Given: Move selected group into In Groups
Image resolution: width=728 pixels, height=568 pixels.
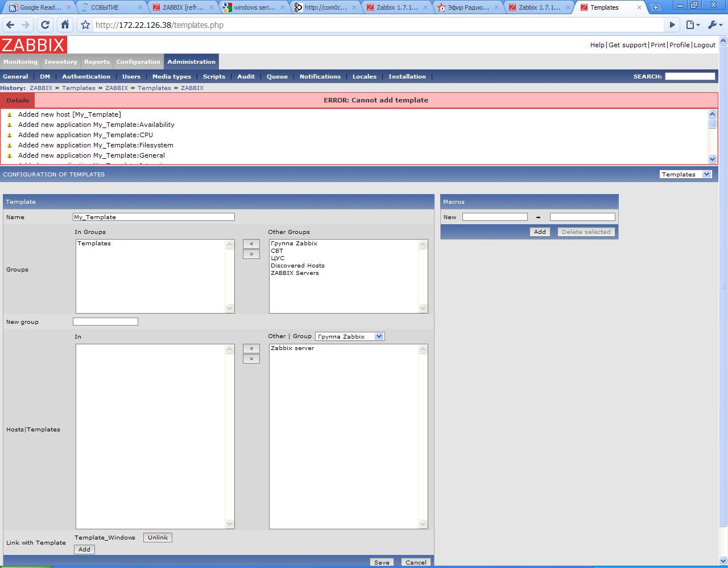Looking at the screenshot, I should point(251,244).
